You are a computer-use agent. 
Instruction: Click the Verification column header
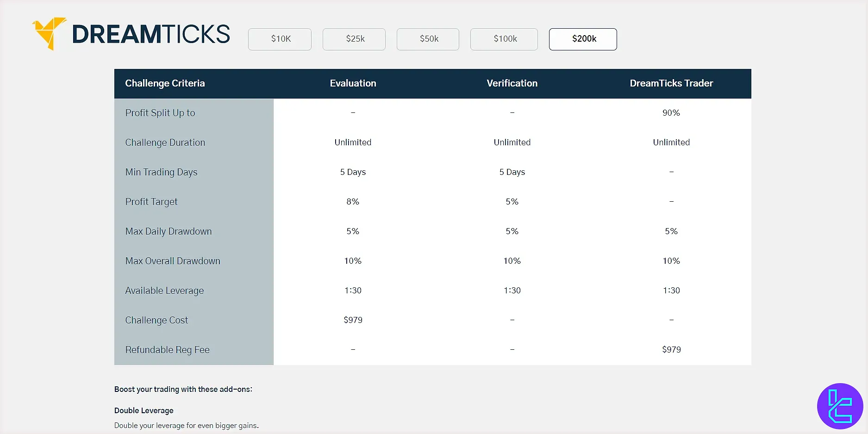click(512, 83)
